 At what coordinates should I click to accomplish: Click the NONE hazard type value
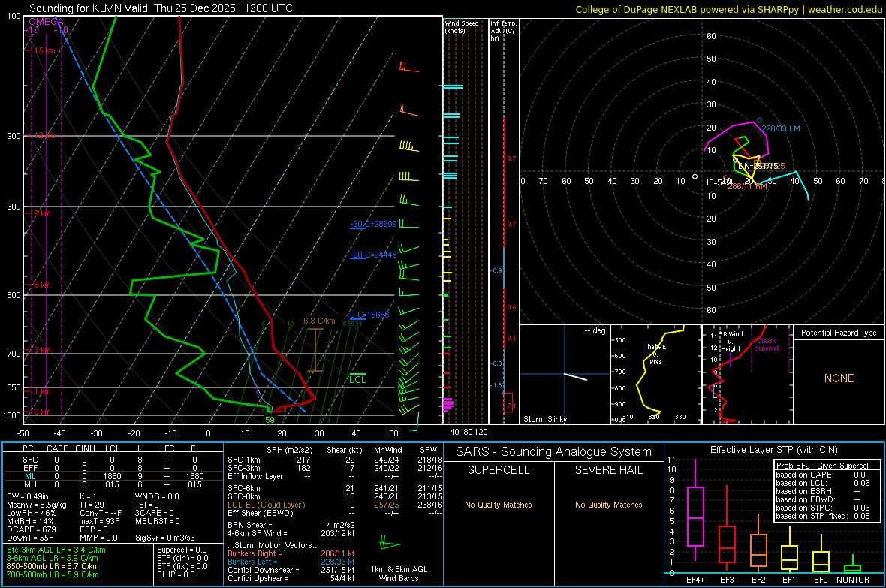point(839,378)
